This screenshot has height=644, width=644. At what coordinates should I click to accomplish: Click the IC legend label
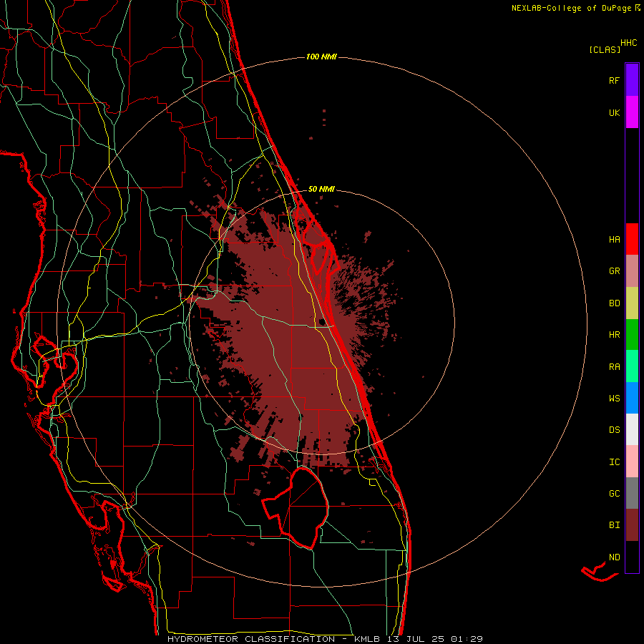pos(614,462)
